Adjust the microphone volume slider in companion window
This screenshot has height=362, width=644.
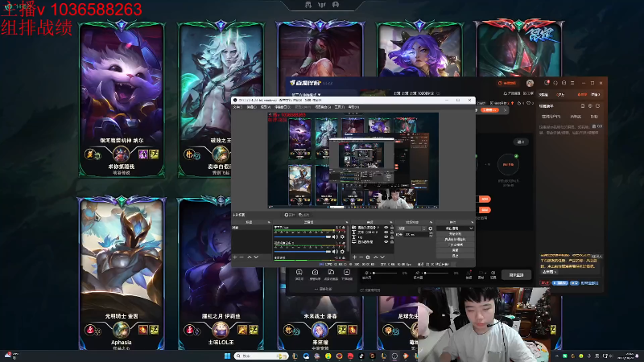point(384,273)
